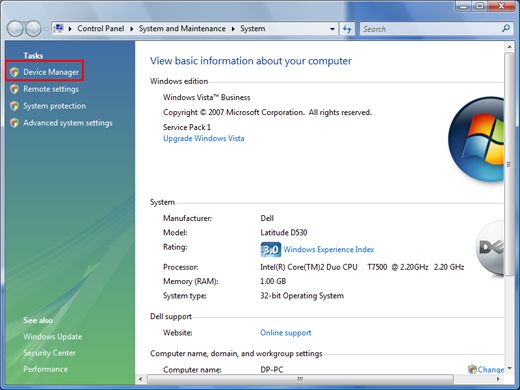Select System in breadcrumb
Screen dimensions: 520x390
click(253, 29)
